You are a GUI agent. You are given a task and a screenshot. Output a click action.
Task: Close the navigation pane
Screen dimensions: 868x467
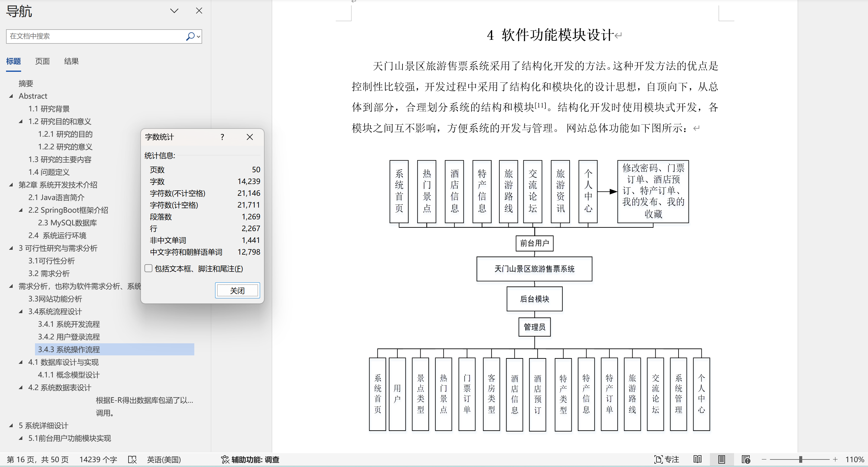tap(199, 11)
